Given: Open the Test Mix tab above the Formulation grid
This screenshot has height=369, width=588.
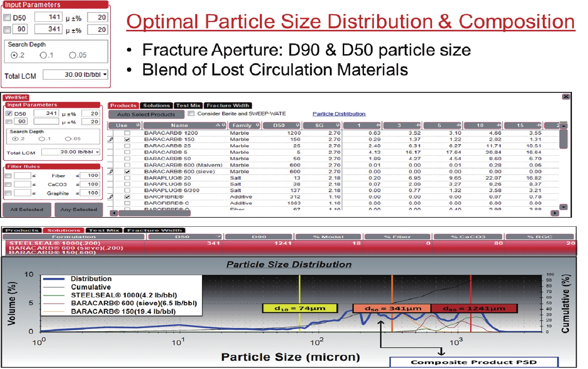Looking at the screenshot, I should [x=104, y=230].
